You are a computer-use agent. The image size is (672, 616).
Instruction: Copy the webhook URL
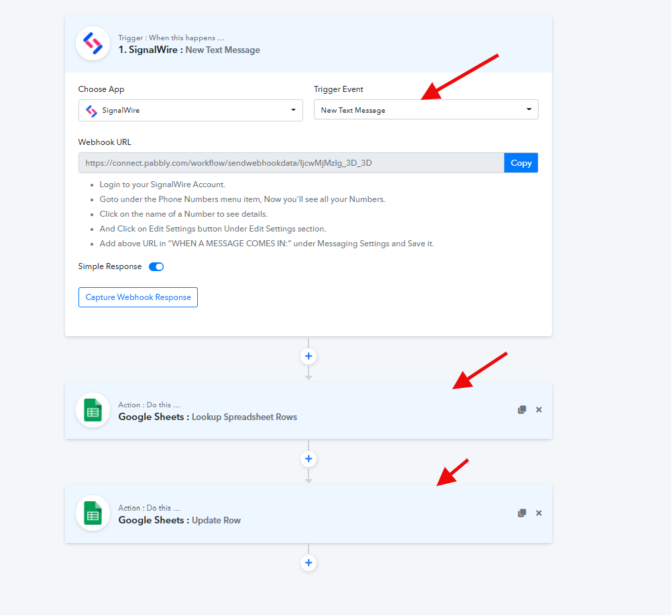click(x=521, y=163)
